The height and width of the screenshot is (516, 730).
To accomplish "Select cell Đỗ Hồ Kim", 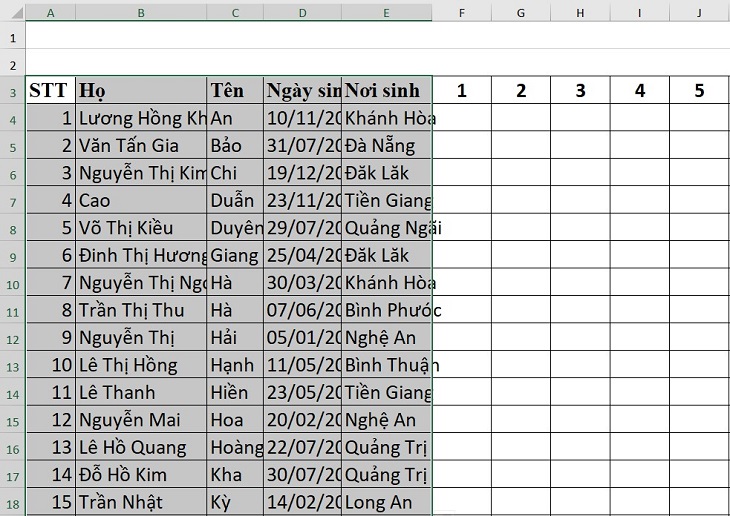I will click(x=141, y=475).
